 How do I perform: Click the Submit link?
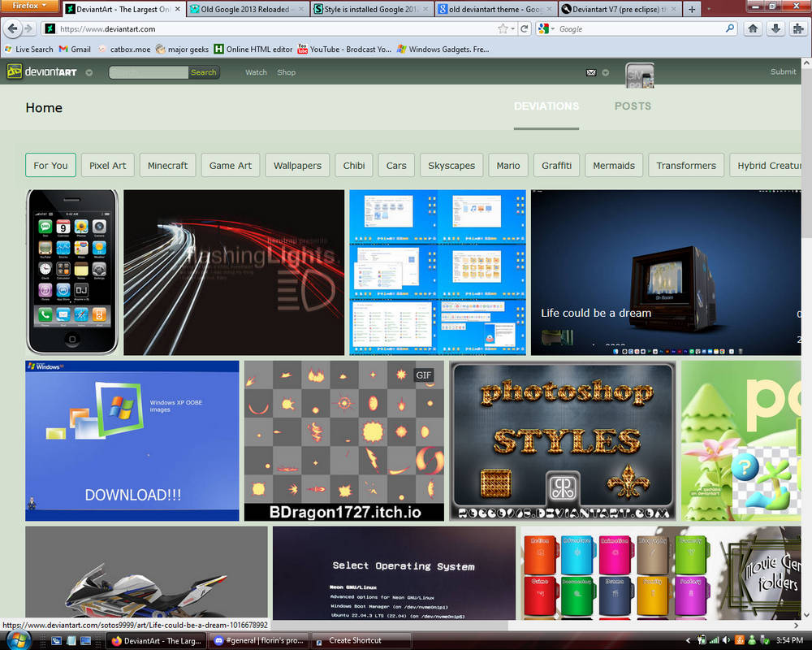(x=783, y=72)
